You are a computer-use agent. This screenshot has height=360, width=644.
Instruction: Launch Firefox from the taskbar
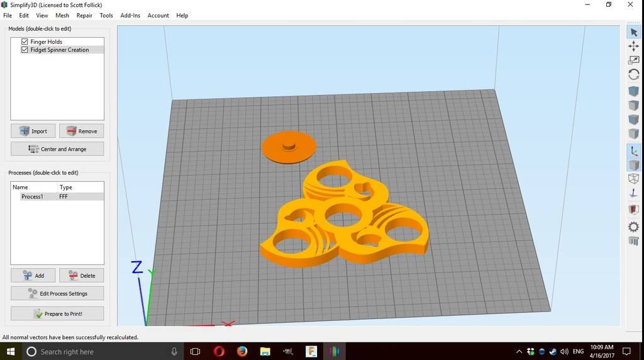242,351
